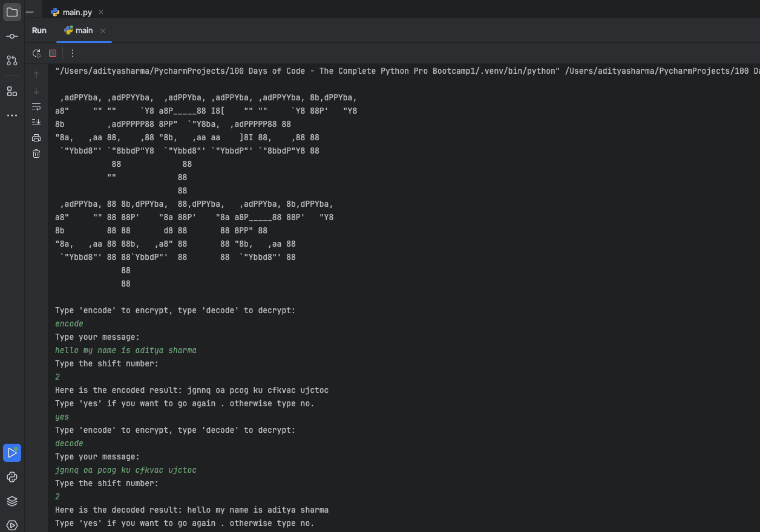Viewport: 760px width, 532px height.
Task: Stop the running main process
Action: tap(53, 53)
